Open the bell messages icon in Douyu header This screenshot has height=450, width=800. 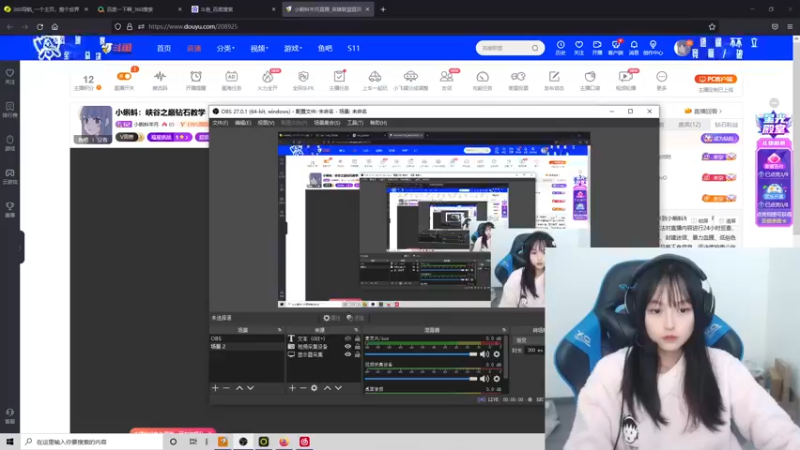(x=634, y=45)
